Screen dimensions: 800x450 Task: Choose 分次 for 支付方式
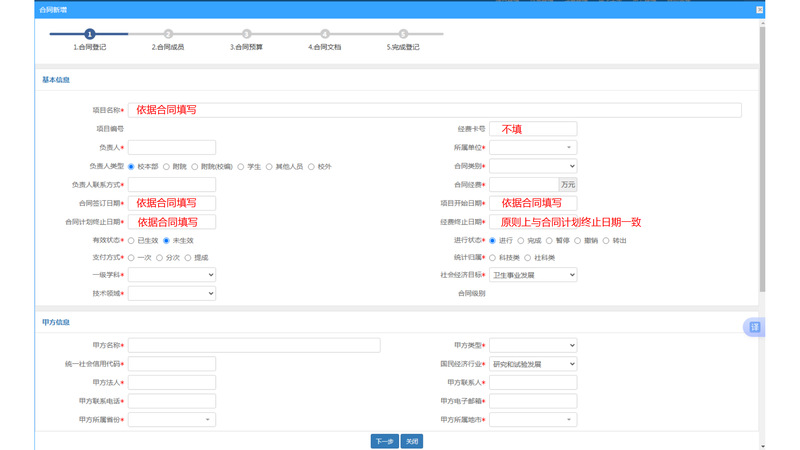(160, 258)
